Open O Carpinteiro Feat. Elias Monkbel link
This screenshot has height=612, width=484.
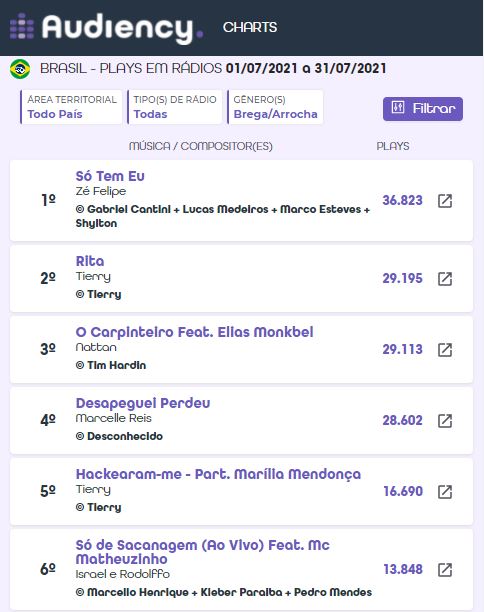194,332
